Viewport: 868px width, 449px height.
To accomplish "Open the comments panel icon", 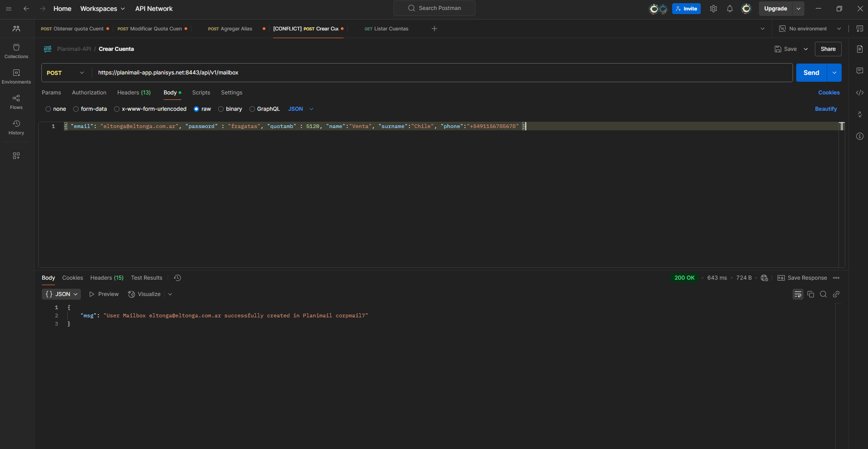I will pyautogui.click(x=860, y=71).
